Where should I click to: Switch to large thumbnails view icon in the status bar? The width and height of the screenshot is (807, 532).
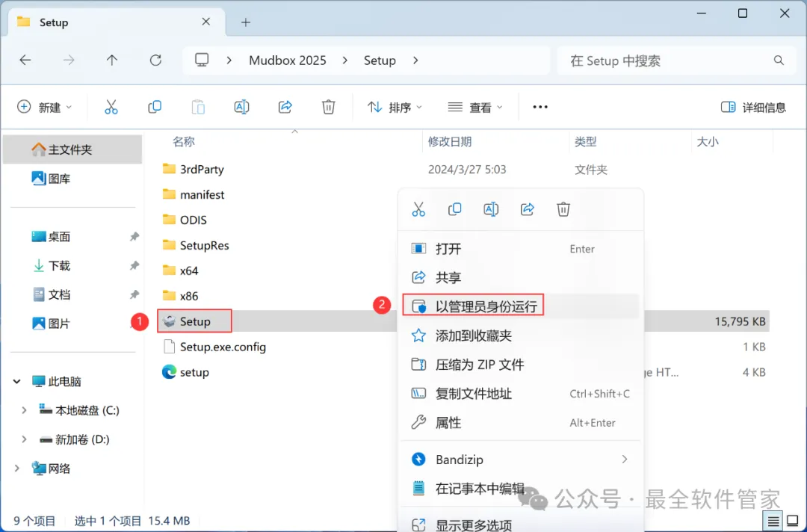793,522
